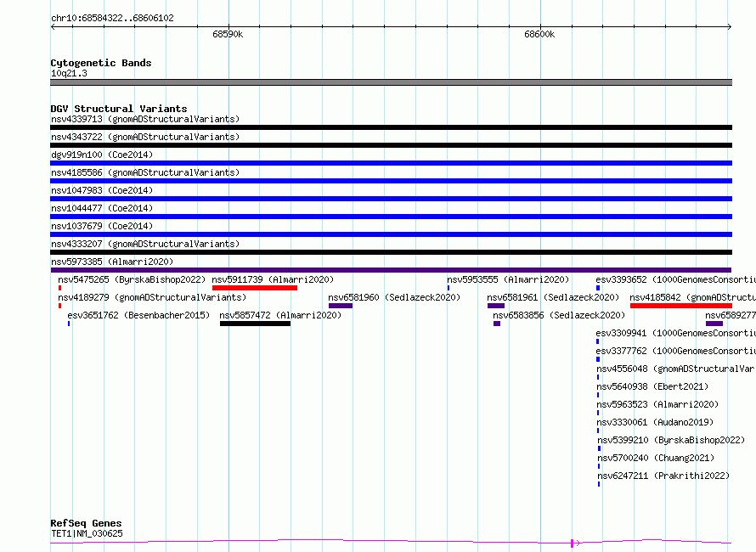
Task: Open the DGV Structural Variants track title
Action: [119, 109]
